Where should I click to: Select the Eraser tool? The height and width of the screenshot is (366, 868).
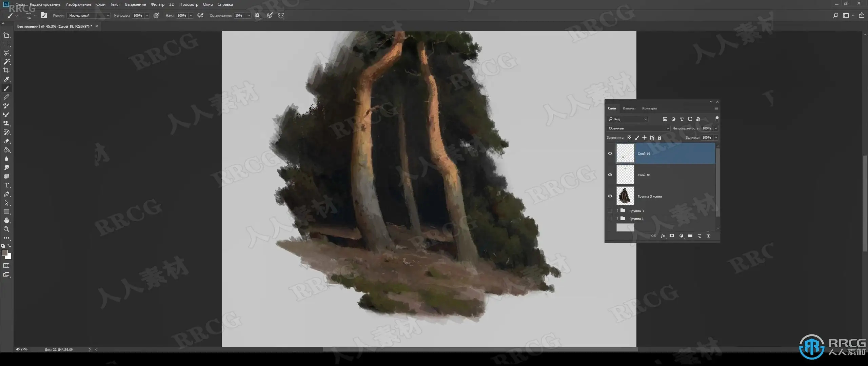click(x=6, y=141)
